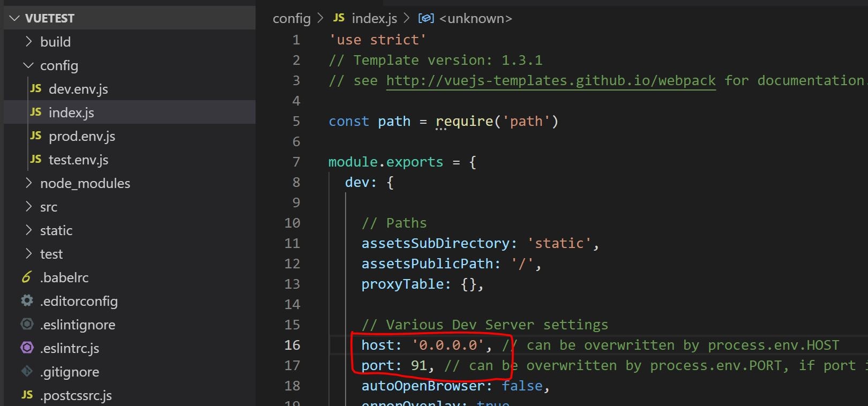The height and width of the screenshot is (406, 868).
Task: Click line number 7 in gutter
Action: pyautogui.click(x=296, y=162)
